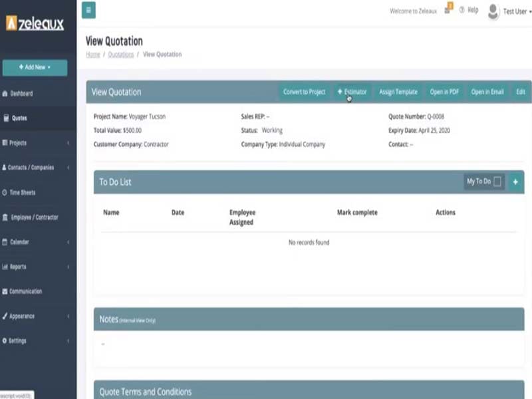The height and width of the screenshot is (399, 532).
Task: Click the Actions column header
Action: 446,213
